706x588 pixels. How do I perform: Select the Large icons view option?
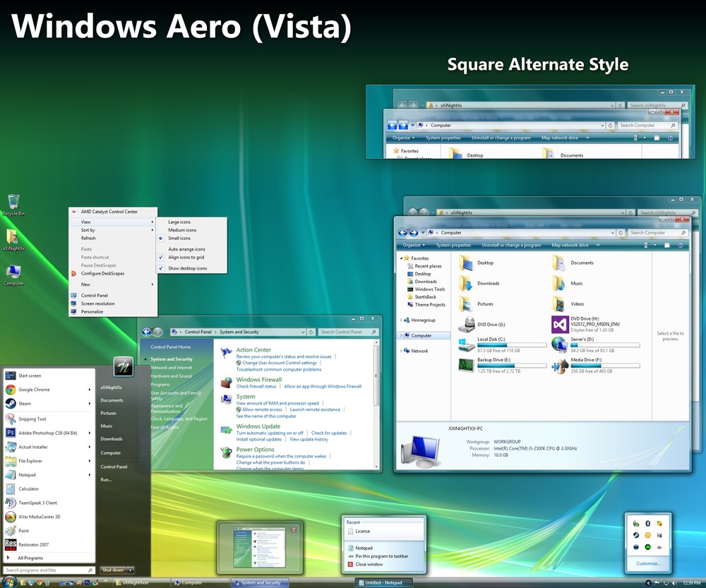click(x=192, y=222)
